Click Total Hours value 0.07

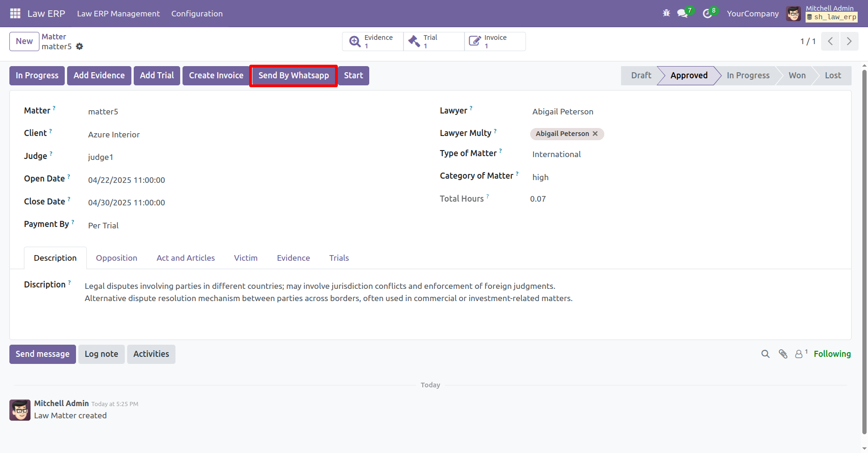coord(538,199)
